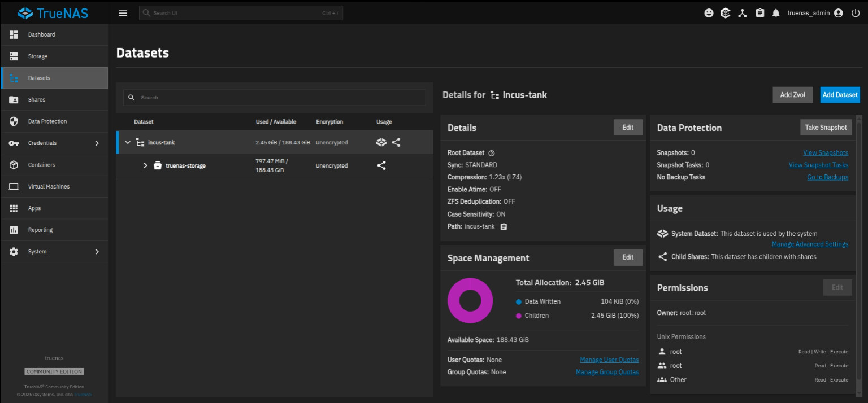Click the Containers cube icon in the sidebar
Screen dimensions: 868x403
pos(14,165)
